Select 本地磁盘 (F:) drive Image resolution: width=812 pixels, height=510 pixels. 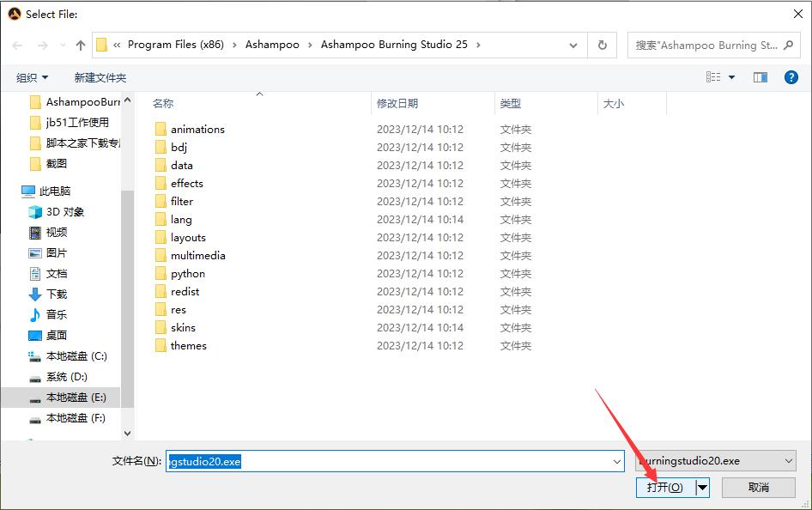point(67,418)
